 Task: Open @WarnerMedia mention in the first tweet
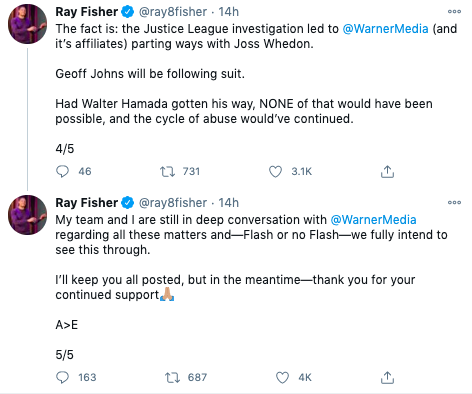(385, 29)
